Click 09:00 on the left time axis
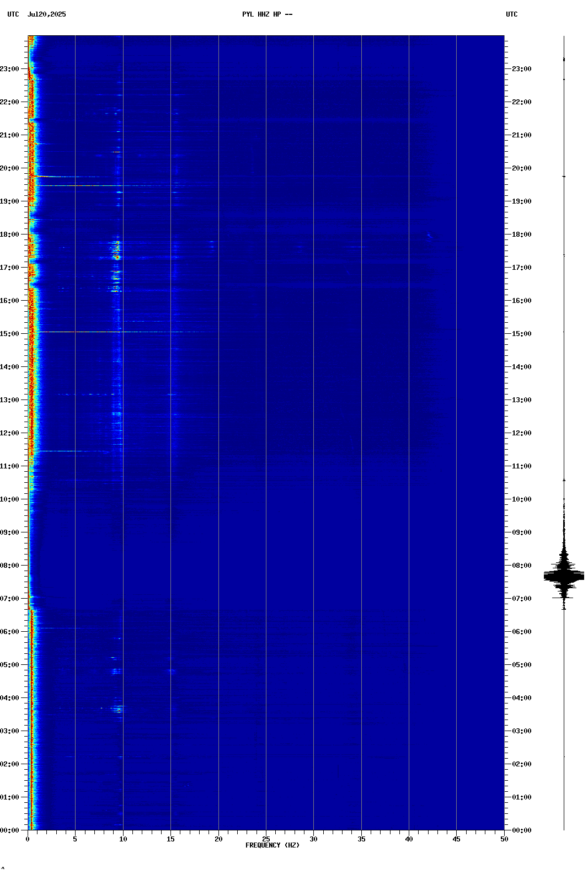 tap(9, 532)
